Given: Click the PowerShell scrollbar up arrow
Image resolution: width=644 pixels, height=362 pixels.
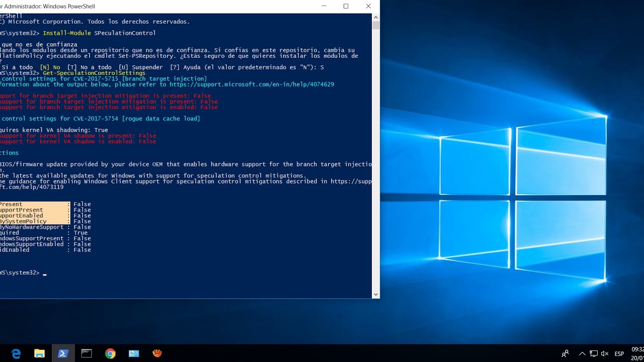Looking at the screenshot, I should [375, 17].
